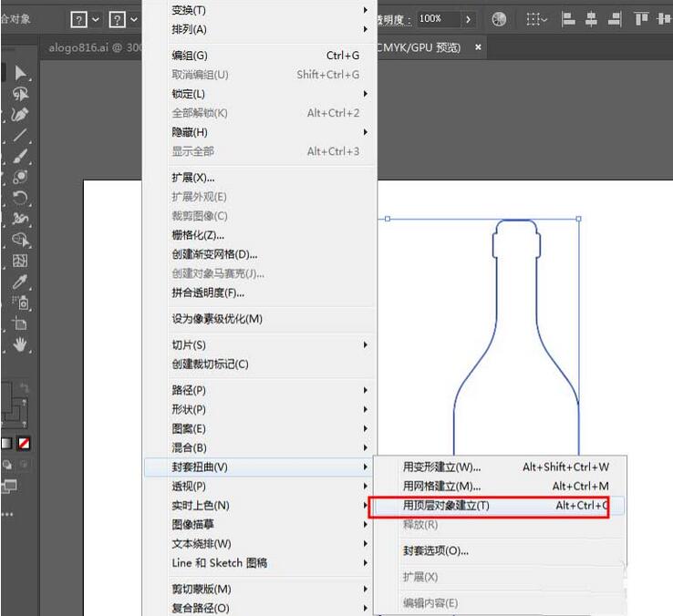Image resolution: width=673 pixels, height=616 pixels.
Task: Open 文本绕排(W) menu entry
Action: [260, 544]
